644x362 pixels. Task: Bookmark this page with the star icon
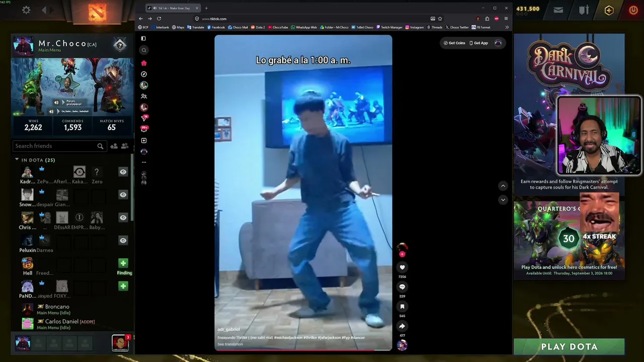440,19
